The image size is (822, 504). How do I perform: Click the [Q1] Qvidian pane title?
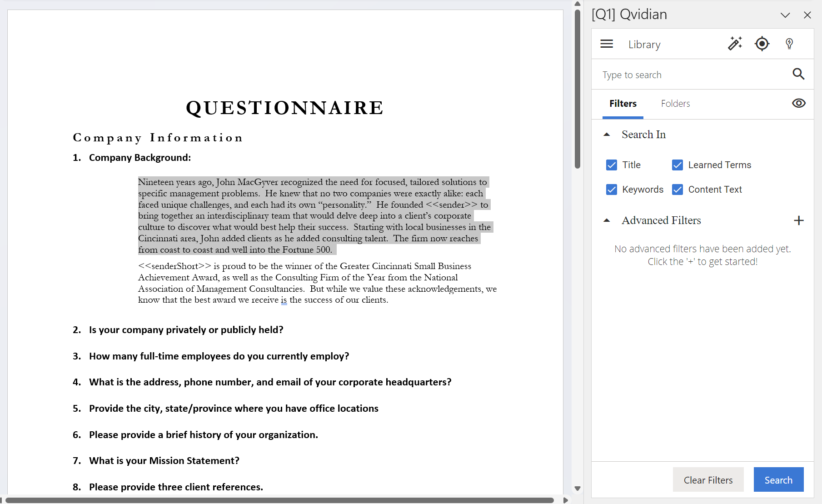click(x=629, y=15)
